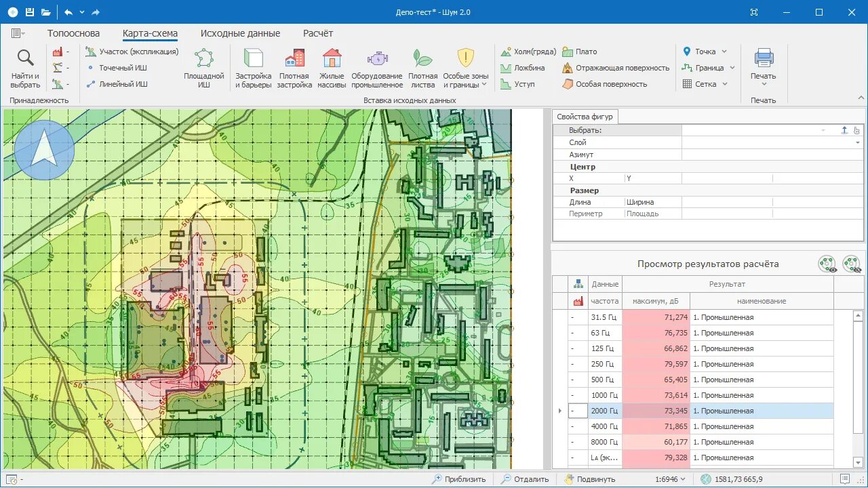
Task: Show results with the eye icon
Action: click(827, 264)
